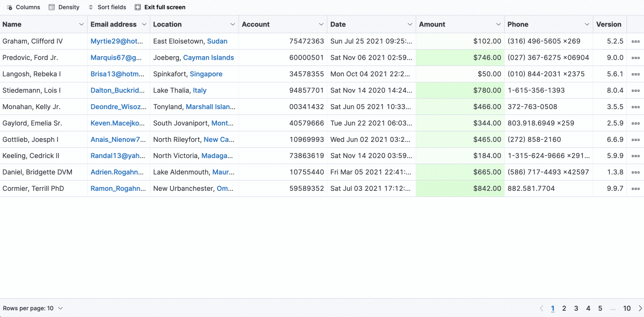The width and height of the screenshot is (644, 317).
Task: Open the Ramon_Rogahn... email link
Action: pyautogui.click(x=118, y=189)
